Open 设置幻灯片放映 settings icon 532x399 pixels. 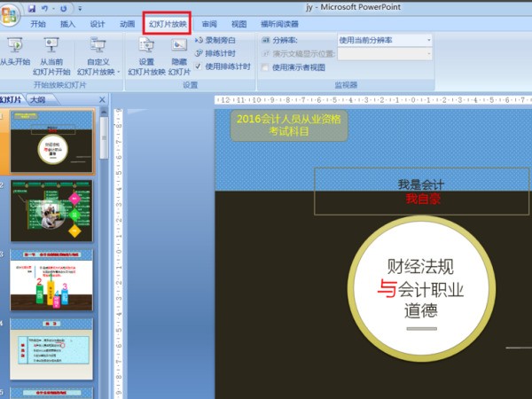click(x=146, y=46)
